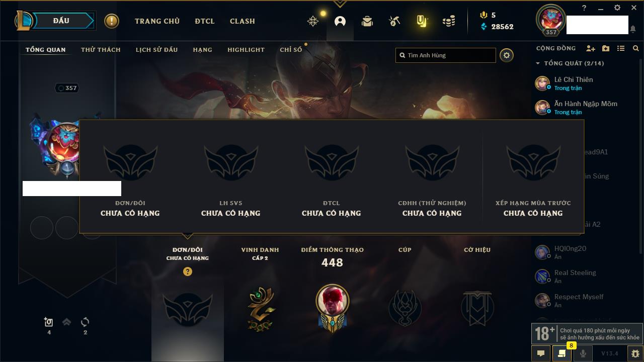Toggle the chat window button
Screen dimensions: 644x362
pos(541,353)
